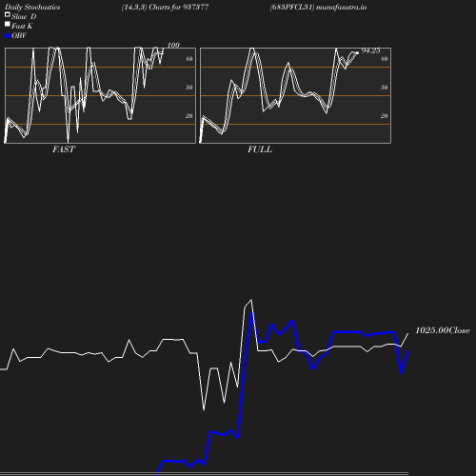This screenshot has height=476, width=476.
Task: Click the FAST chart label
Action: point(64,149)
